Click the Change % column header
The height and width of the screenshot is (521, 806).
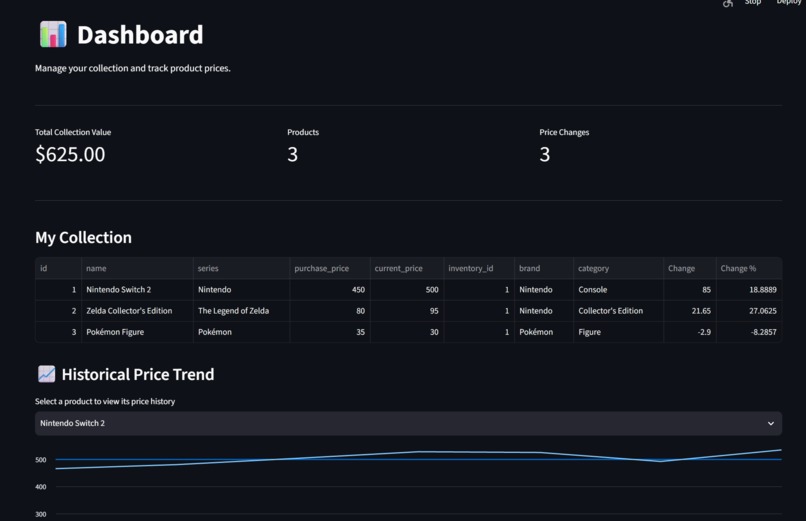(x=748, y=268)
